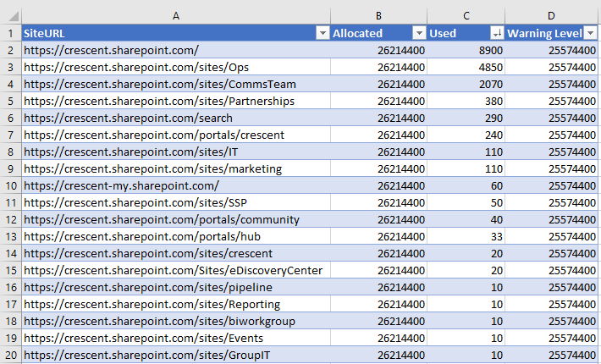The image size is (601, 364).
Task: Open the Allocated column filter dropdown
Action: click(x=419, y=33)
